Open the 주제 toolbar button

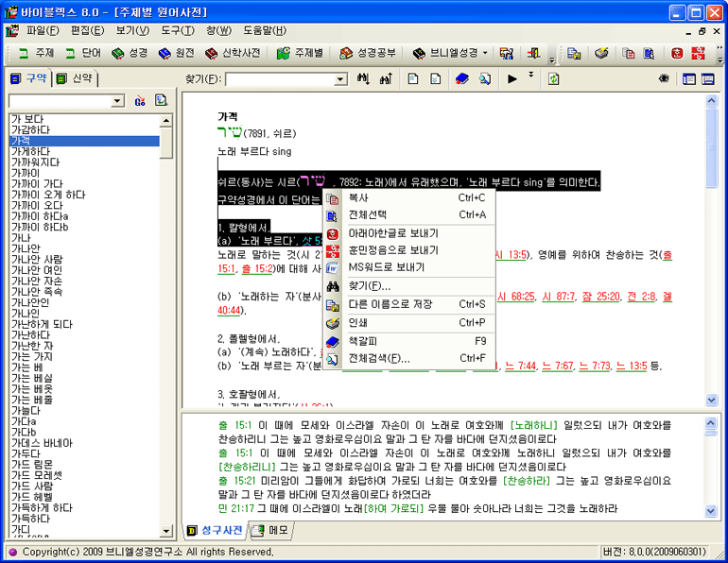point(36,53)
